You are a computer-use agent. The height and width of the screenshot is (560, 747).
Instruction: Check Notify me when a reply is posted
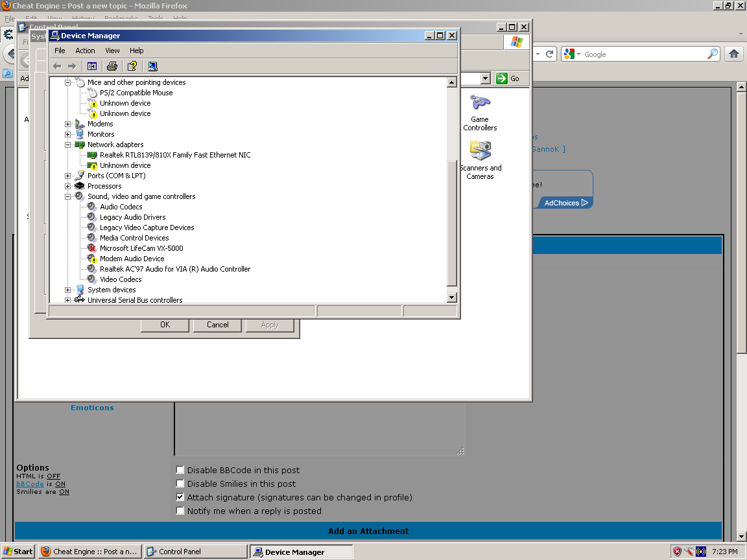[180, 511]
